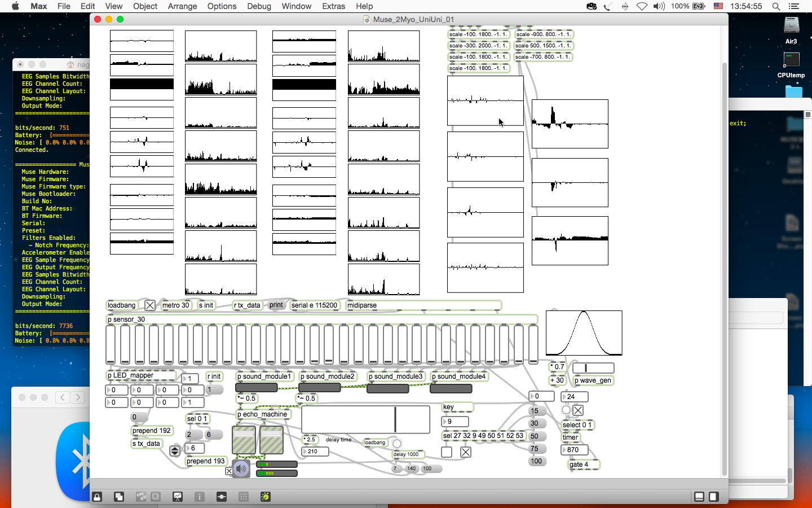Toggle the checked box beside loadbang

(149, 305)
